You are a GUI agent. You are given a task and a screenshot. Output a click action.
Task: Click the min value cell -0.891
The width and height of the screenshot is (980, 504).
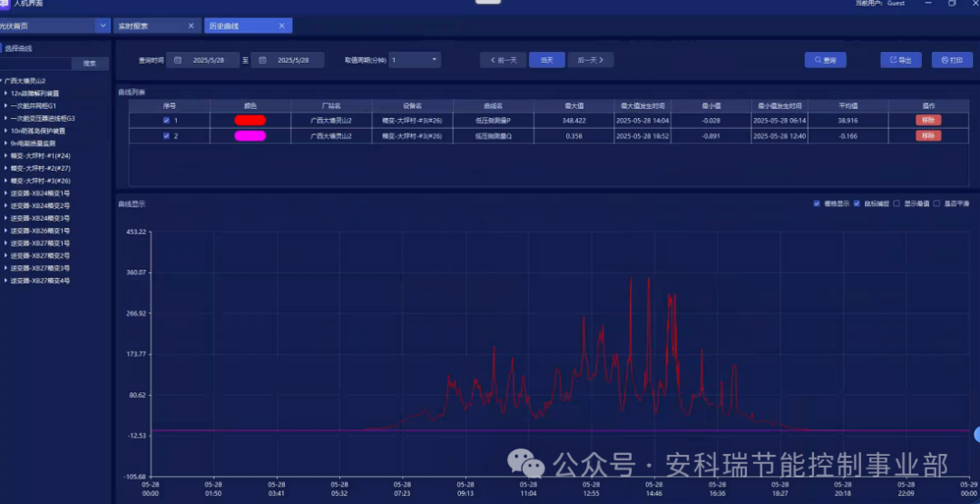pyautogui.click(x=711, y=135)
